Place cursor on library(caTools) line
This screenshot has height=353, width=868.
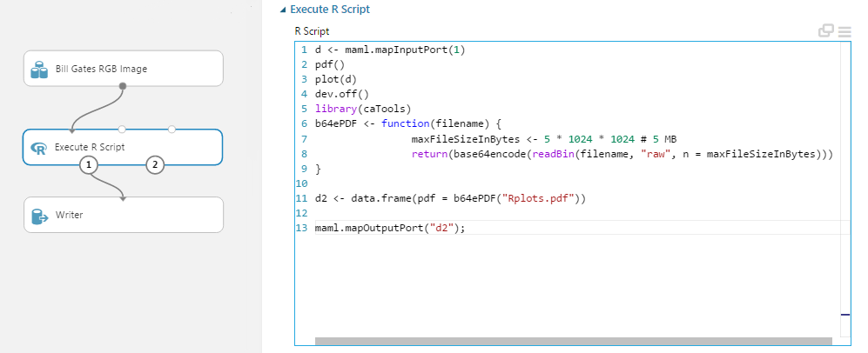coord(363,109)
